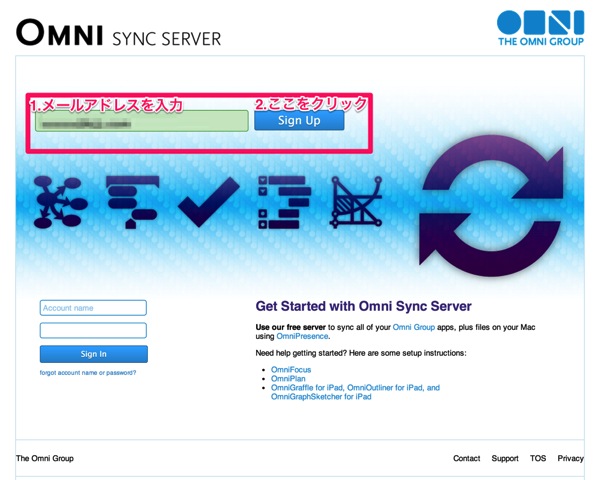Click the OmniGraffle diagram icon
Viewport: 600px width, 480px height.
point(60,202)
